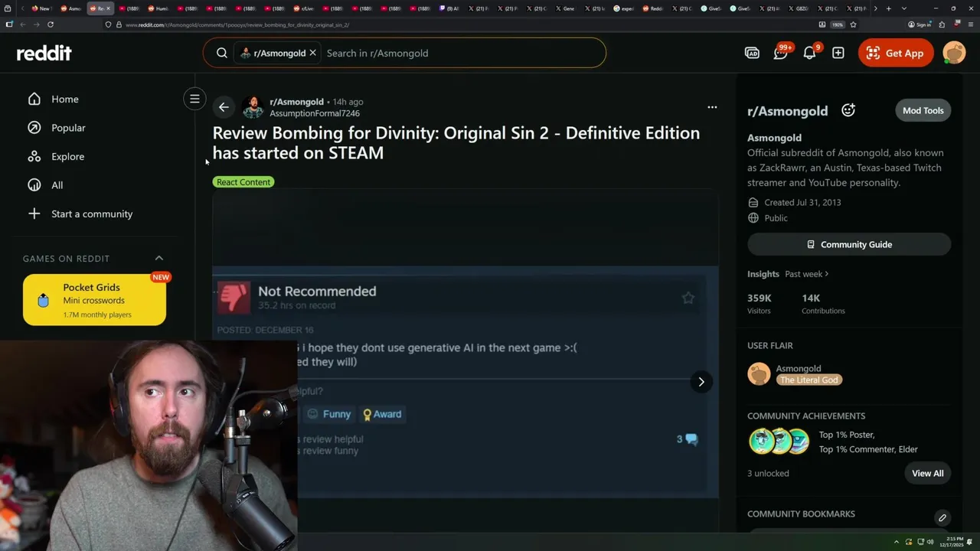Click the Public community label
This screenshot has width=980, height=551.
click(x=776, y=218)
